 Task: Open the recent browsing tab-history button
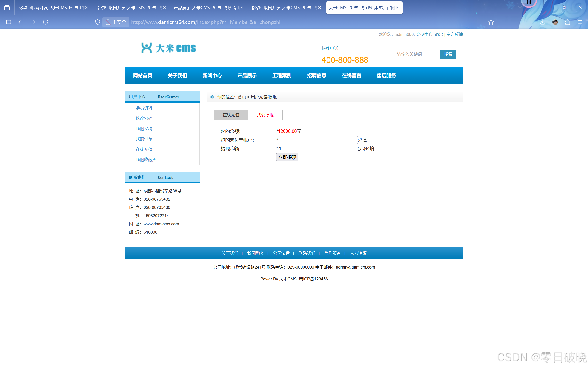click(x=7, y=8)
